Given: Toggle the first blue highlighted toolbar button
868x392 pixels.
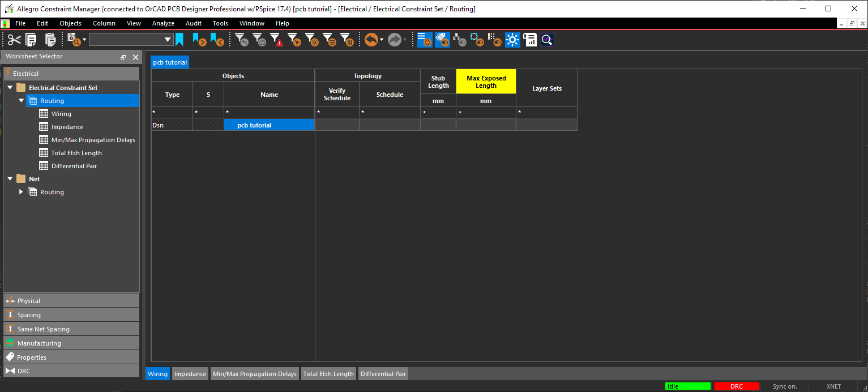Looking at the screenshot, I should tap(425, 40).
